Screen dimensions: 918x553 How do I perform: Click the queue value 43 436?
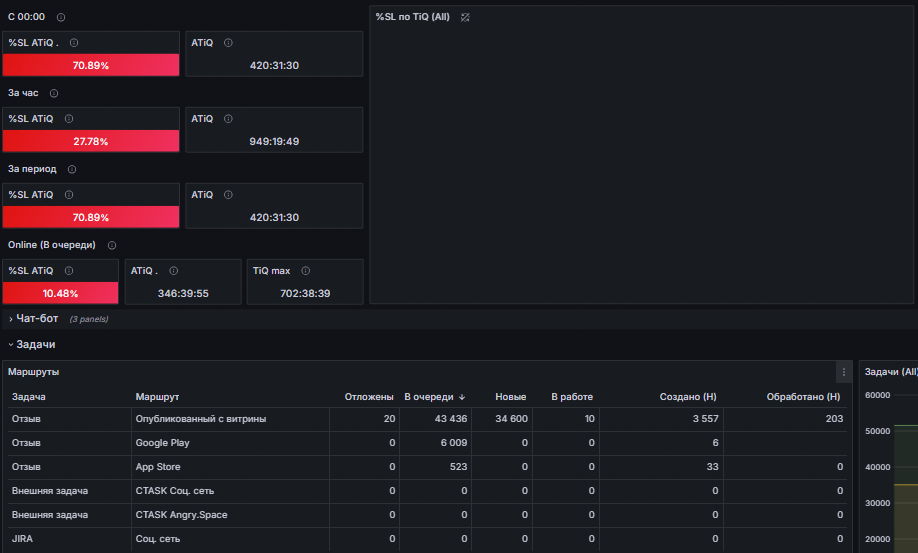(x=451, y=419)
